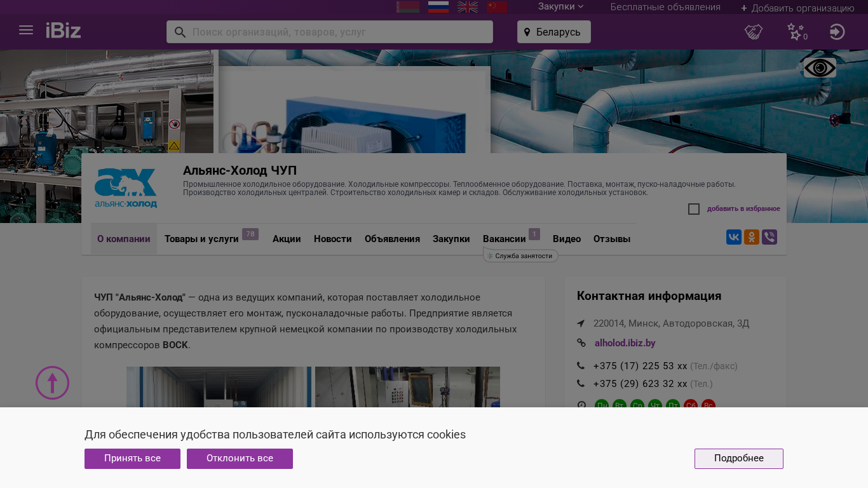Share the company on Odnoklassniki
The width and height of the screenshot is (868, 488).
click(752, 237)
